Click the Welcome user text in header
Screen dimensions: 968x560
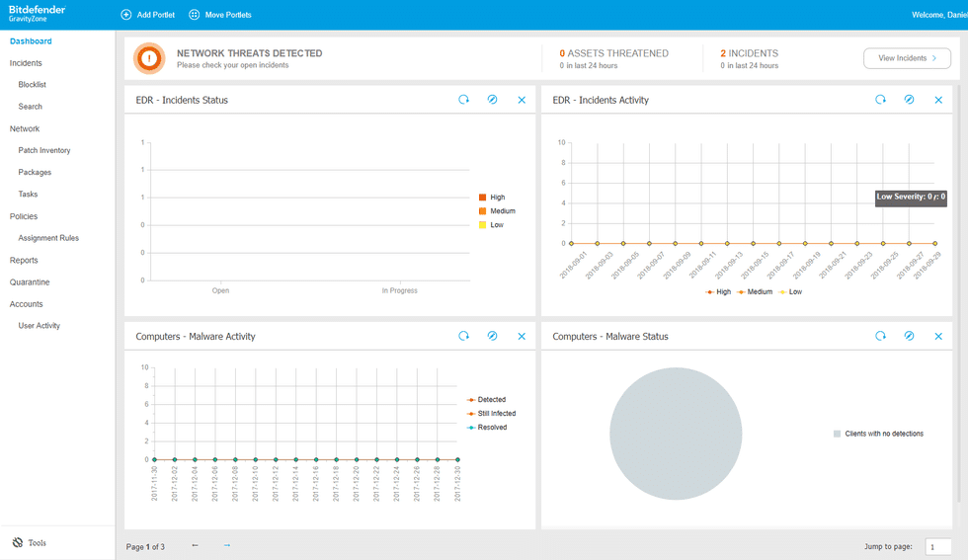[x=939, y=15]
